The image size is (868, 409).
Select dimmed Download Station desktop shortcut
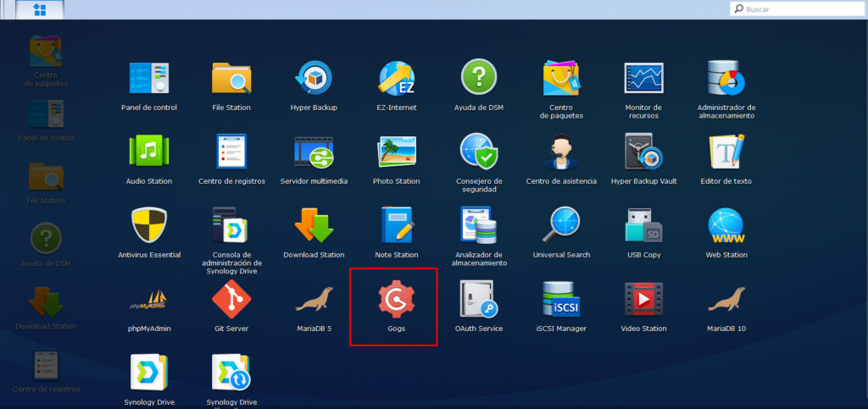[46, 301]
